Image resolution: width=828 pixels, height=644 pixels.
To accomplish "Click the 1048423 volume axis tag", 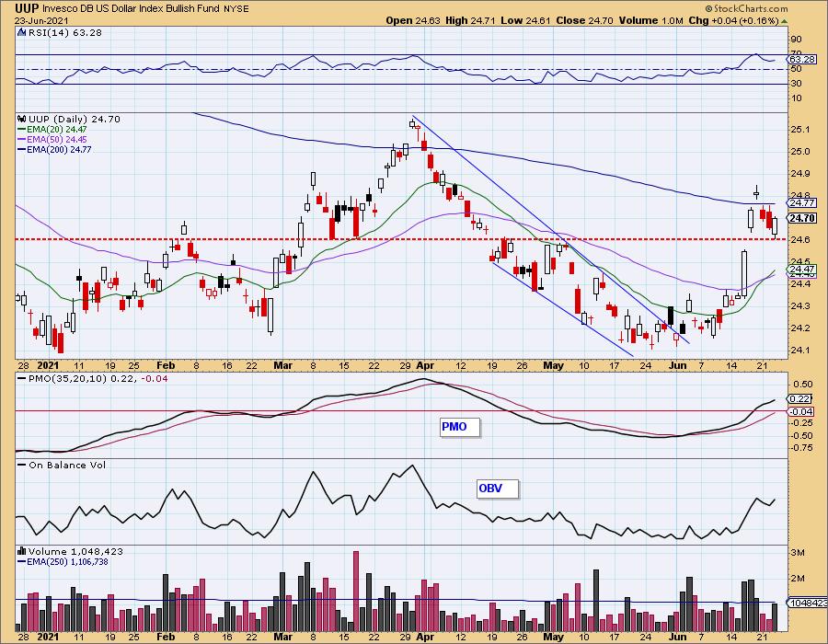I will point(808,603).
